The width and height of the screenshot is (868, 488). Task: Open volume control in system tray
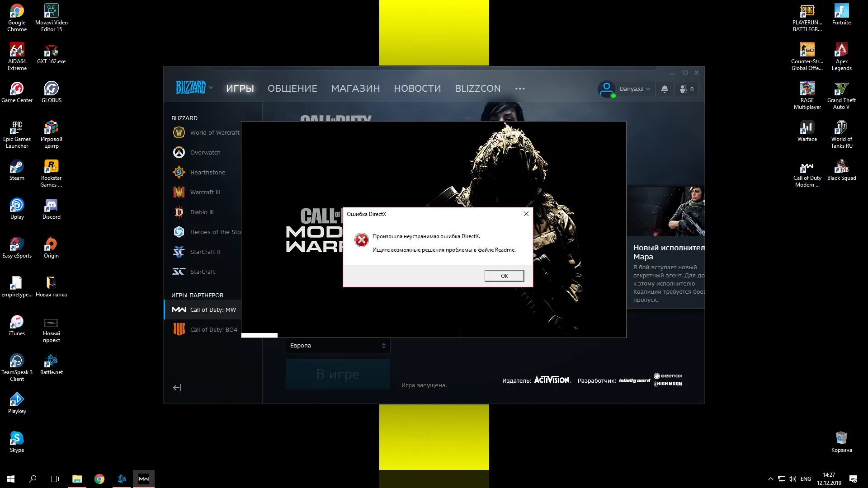[x=792, y=479]
